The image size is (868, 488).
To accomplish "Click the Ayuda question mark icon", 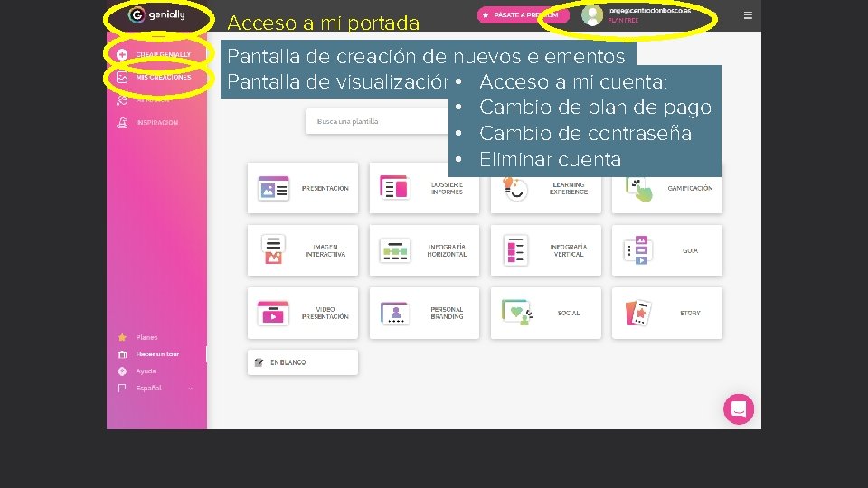I will coord(122,371).
